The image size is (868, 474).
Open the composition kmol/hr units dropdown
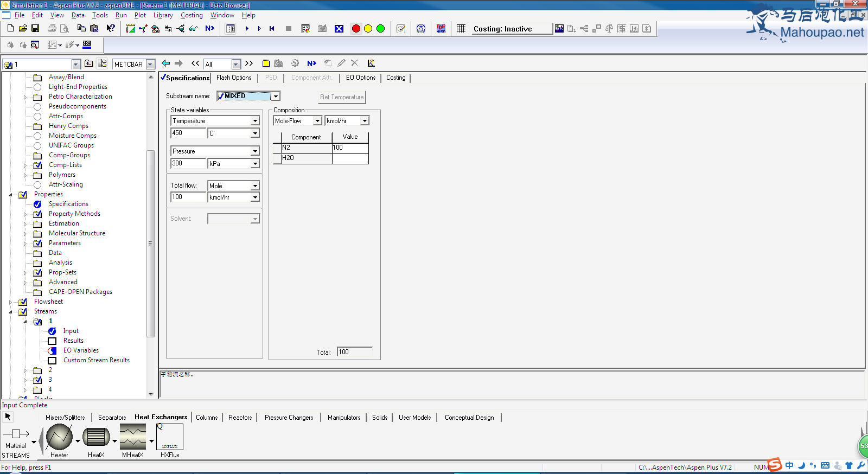365,121
